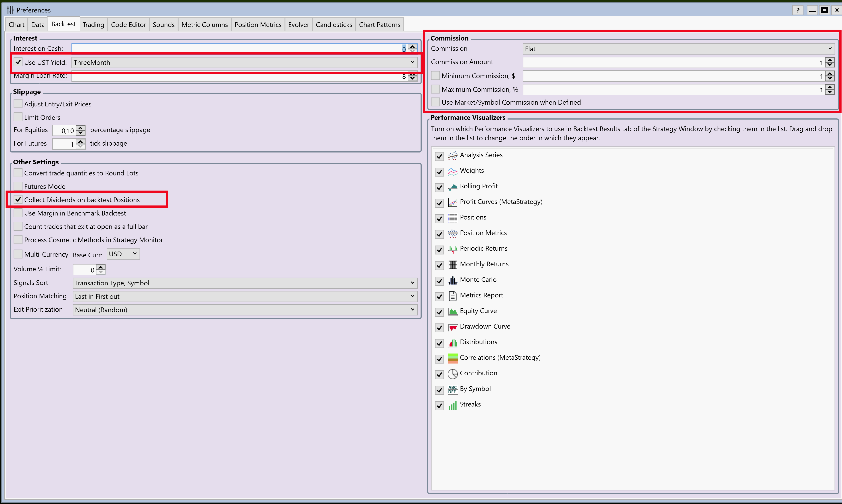This screenshot has height=504, width=842.
Task: Click the Monthly Returns grid icon
Action: tap(452, 264)
